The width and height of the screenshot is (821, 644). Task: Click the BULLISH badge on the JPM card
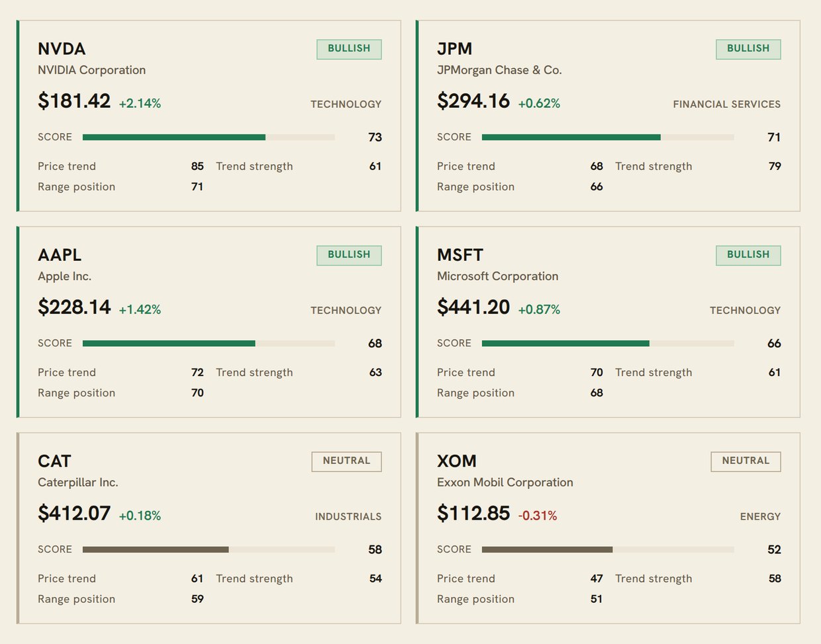[x=748, y=49]
